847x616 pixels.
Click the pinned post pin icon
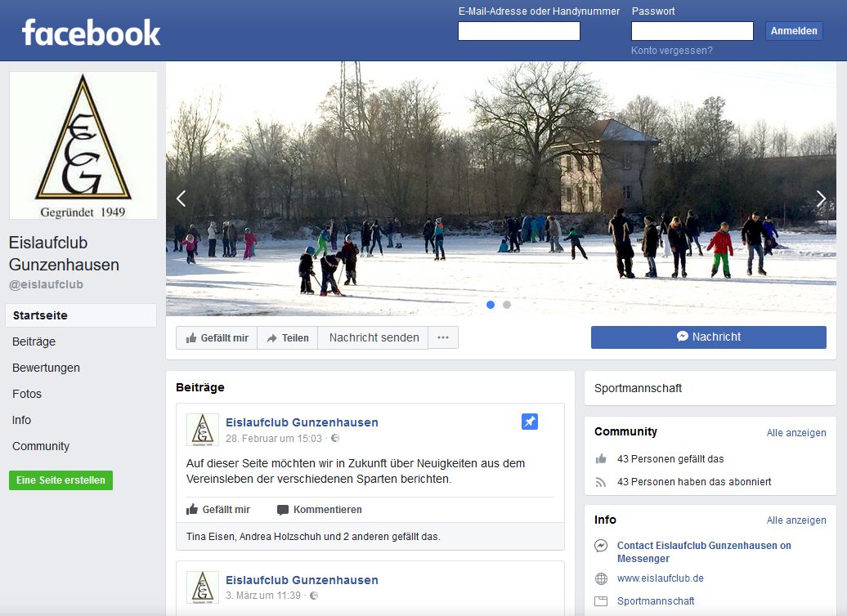click(530, 422)
